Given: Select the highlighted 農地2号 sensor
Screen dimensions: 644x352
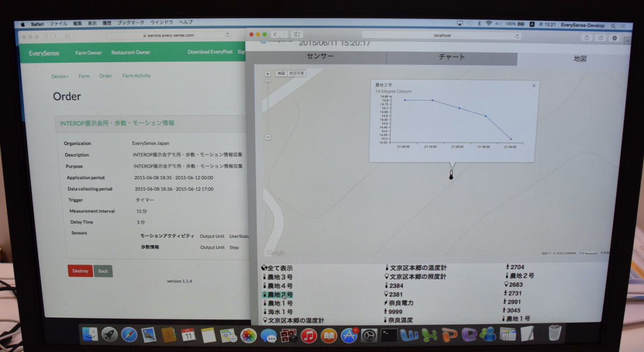Looking at the screenshot, I should click(277, 294).
